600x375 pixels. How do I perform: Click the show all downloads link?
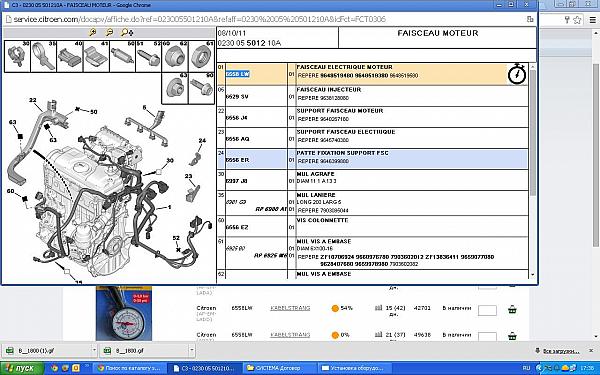click(x=561, y=351)
